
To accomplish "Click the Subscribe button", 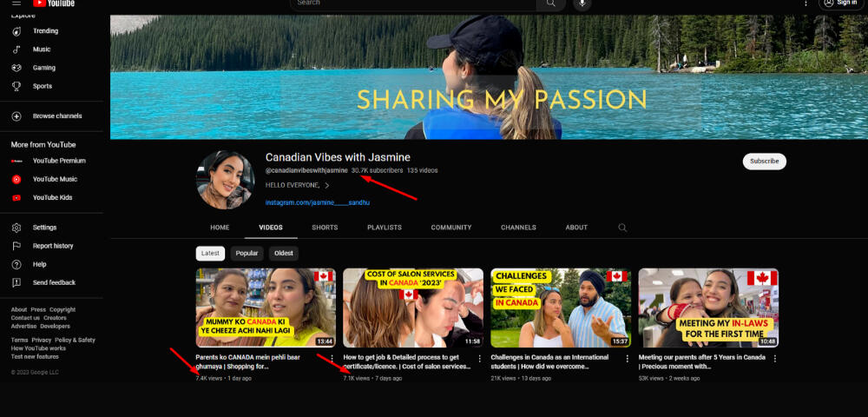I will 765,161.
